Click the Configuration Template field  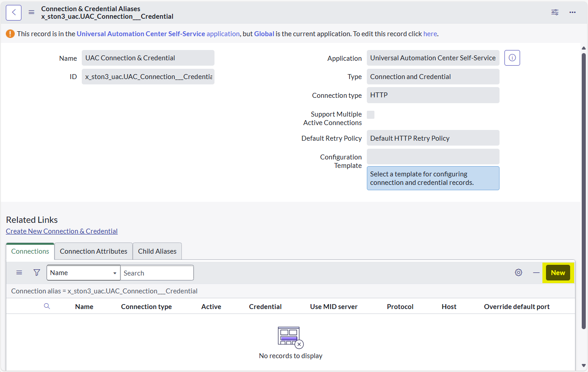433,156
